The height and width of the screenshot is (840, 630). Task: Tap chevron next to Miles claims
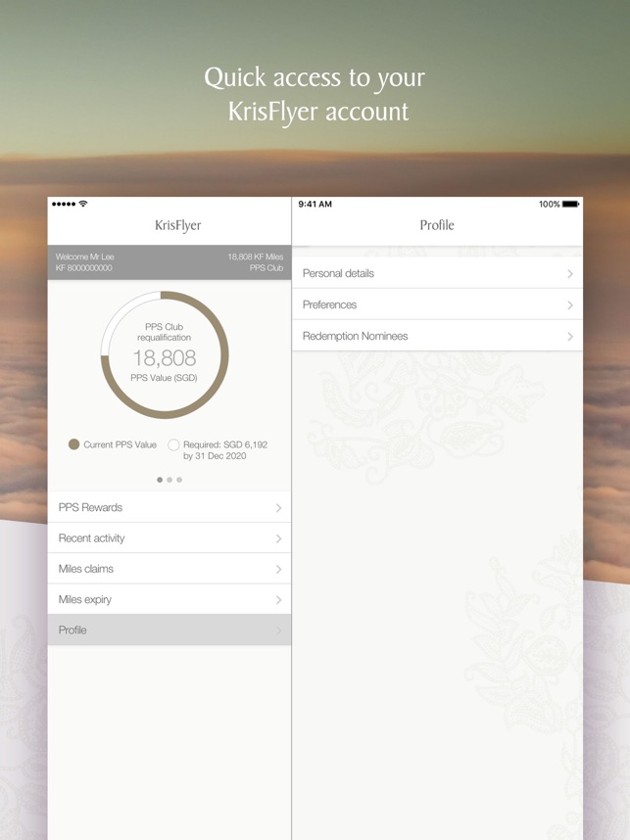coord(279,569)
